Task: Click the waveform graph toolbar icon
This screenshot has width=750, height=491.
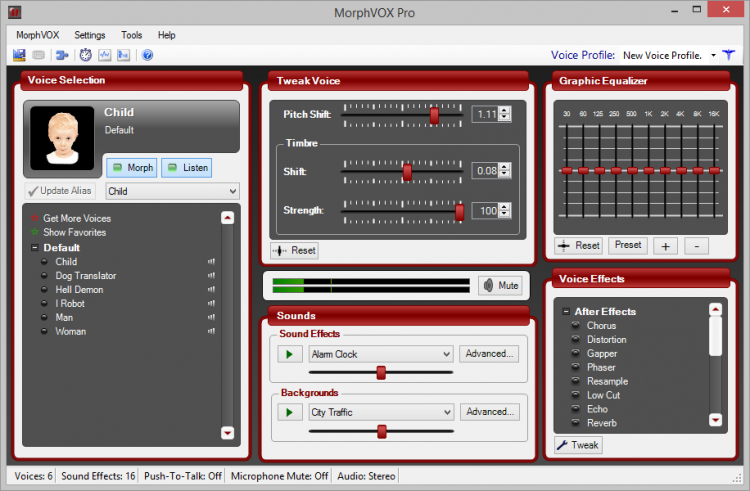Action: [x=105, y=55]
